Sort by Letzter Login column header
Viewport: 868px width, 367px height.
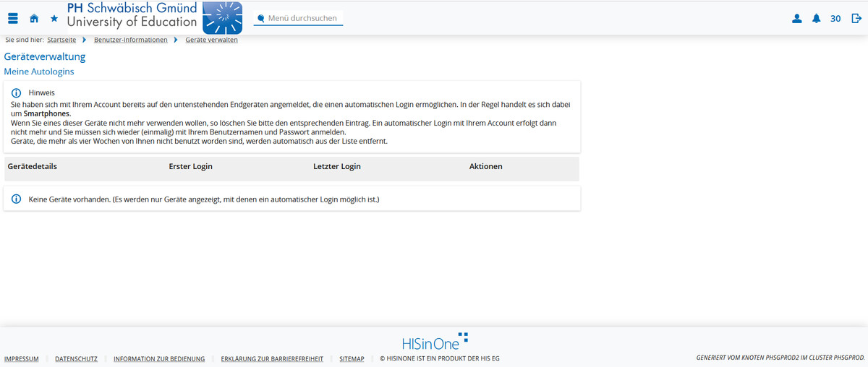[x=336, y=166]
